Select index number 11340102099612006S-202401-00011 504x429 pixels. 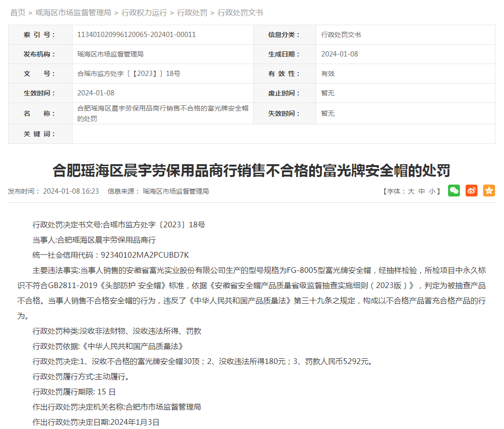pyautogui.click(x=137, y=35)
